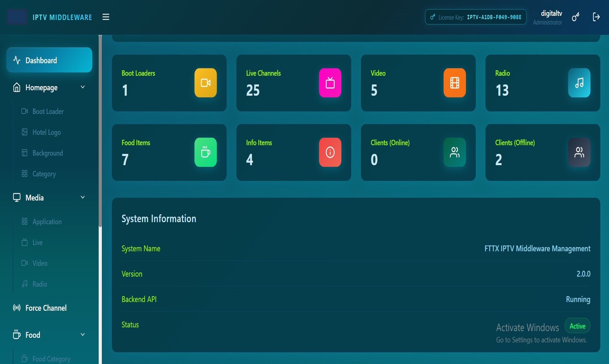Collapse the Media menu chevron

point(83,197)
